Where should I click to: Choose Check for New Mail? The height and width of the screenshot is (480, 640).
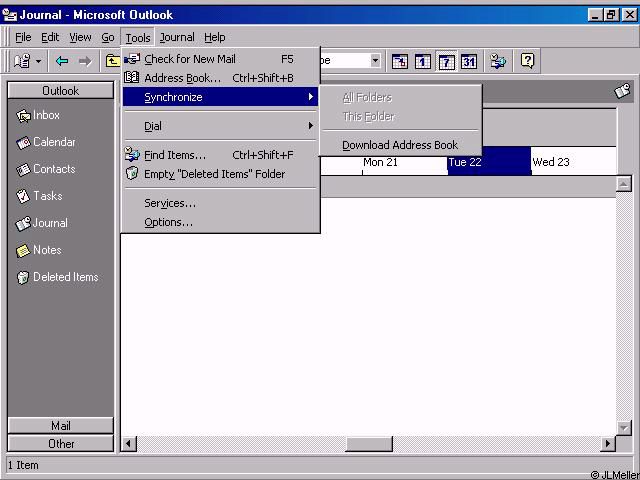point(220,59)
